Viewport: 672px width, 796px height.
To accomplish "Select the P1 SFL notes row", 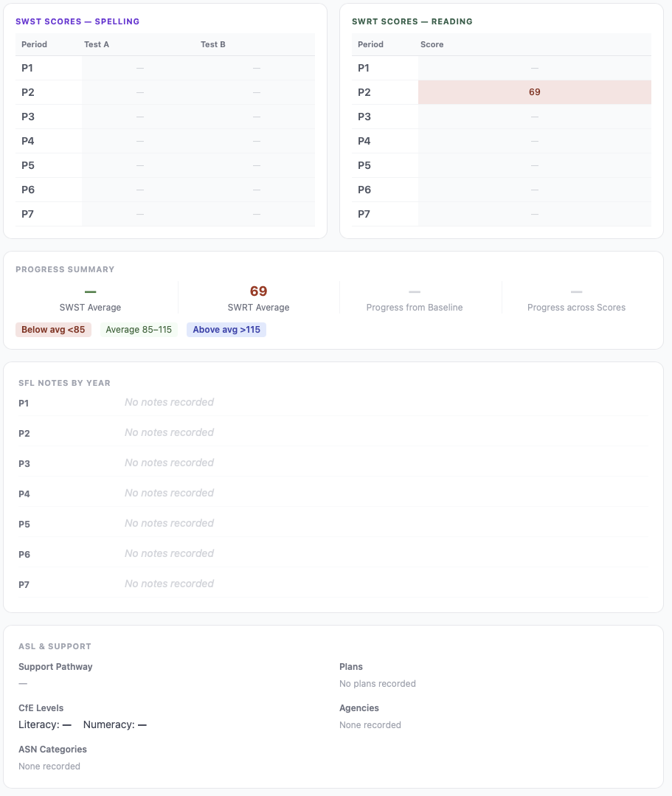I will tap(333, 403).
